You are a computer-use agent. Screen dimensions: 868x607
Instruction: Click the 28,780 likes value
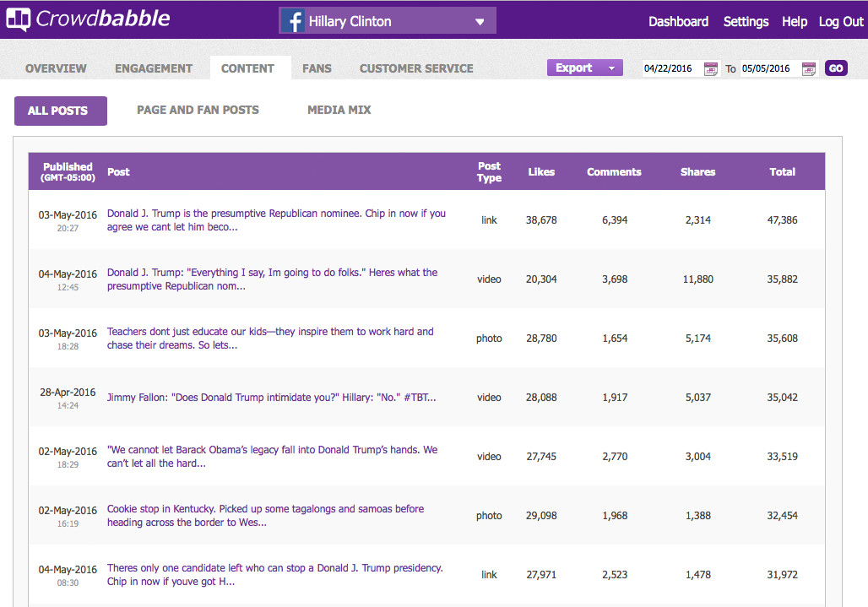541,338
